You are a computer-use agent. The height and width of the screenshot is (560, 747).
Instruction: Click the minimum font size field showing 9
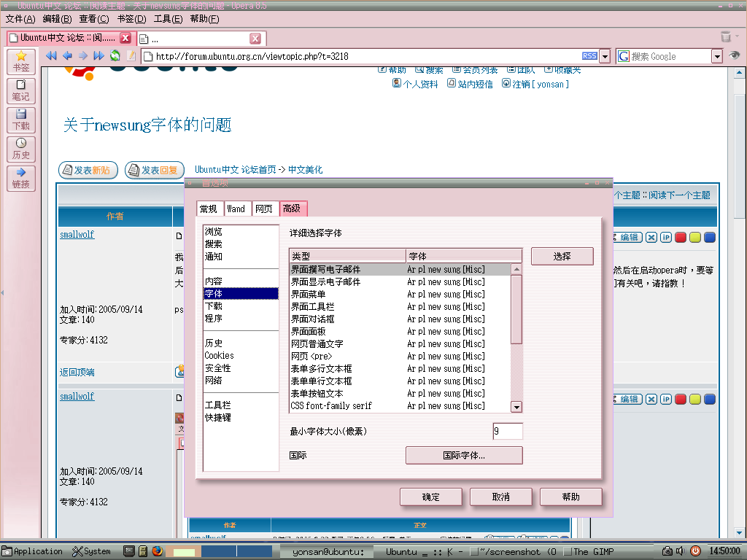point(508,431)
